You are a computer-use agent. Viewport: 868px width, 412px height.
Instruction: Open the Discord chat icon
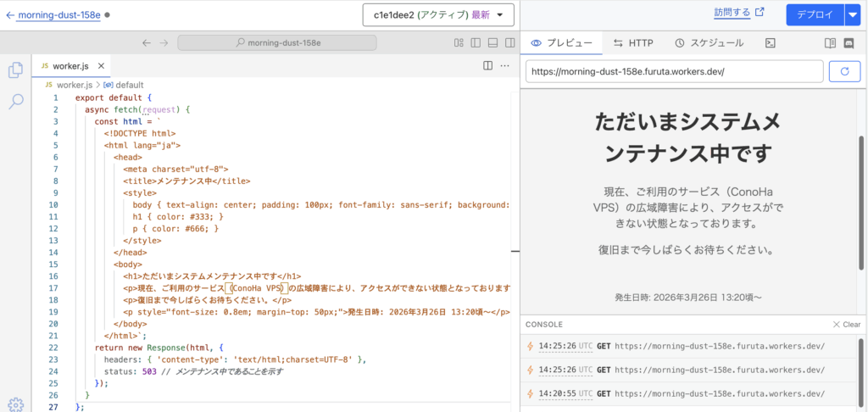pyautogui.click(x=849, y=42)
